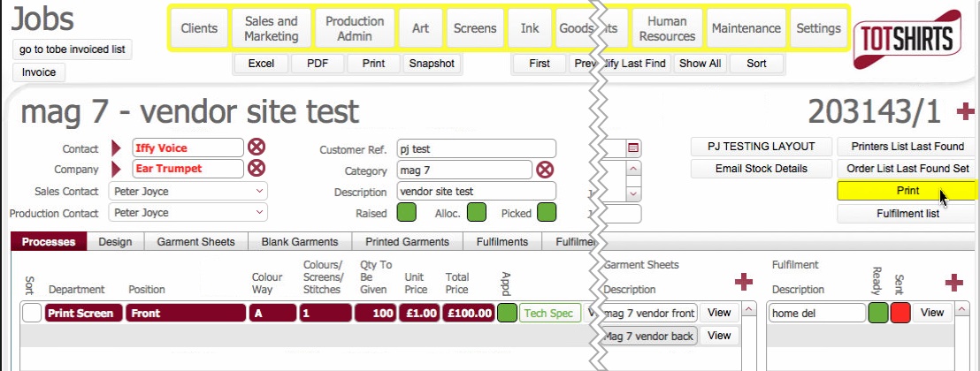Open the Sales Contact dropdown
Viewport: 980px width, 371px height.
(x=259, y=191)
